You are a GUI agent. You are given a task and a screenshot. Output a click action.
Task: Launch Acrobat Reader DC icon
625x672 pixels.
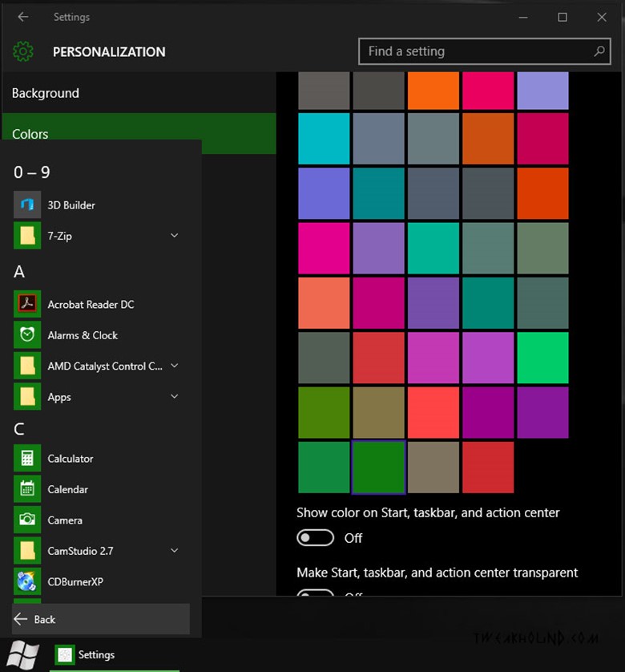click(27, 305)
